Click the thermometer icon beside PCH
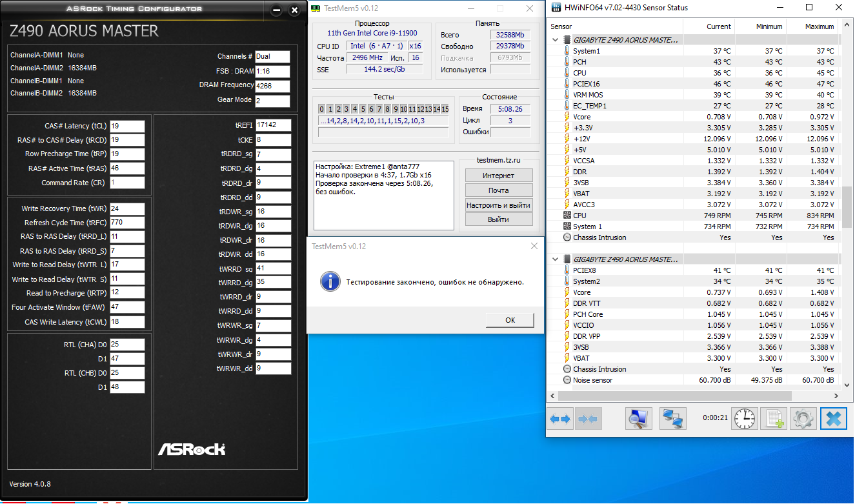Viewport: 855px width, 504px height. pos(567,62)
